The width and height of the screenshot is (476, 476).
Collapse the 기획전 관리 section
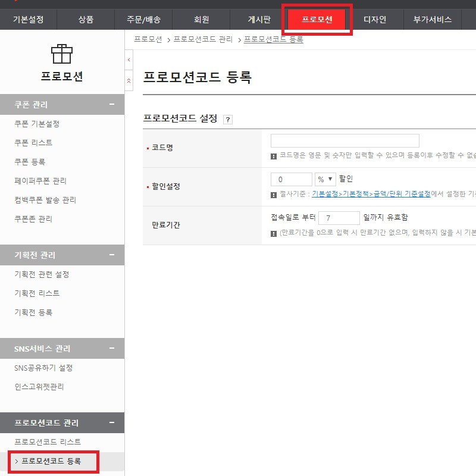tap(112, 255)
